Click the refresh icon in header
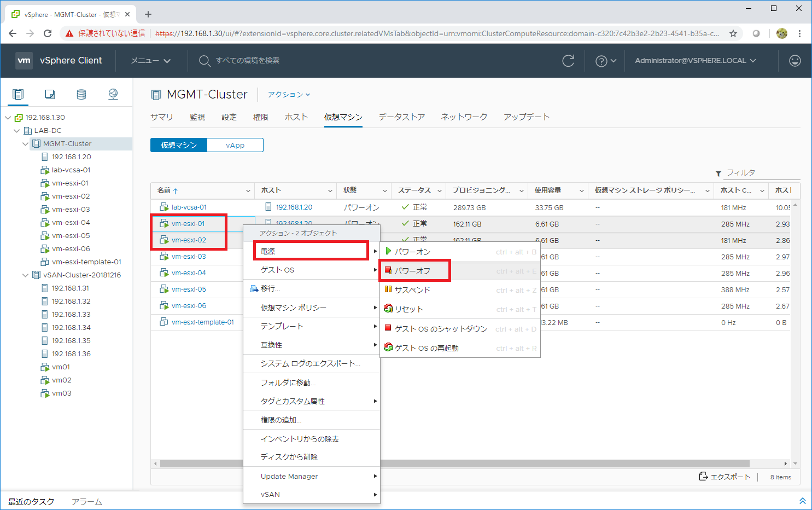This screenshot has width=812, height=510. point(569,61)
